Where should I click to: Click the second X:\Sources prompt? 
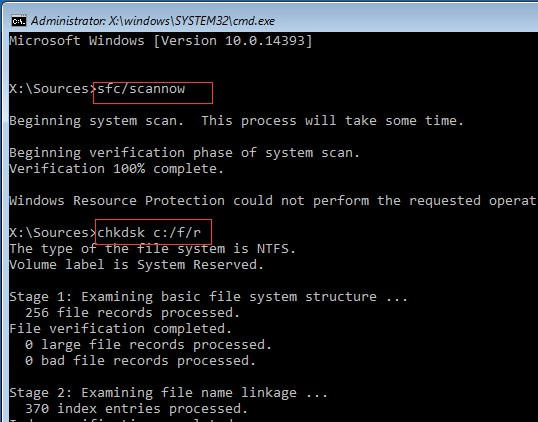tap(53, 233)
